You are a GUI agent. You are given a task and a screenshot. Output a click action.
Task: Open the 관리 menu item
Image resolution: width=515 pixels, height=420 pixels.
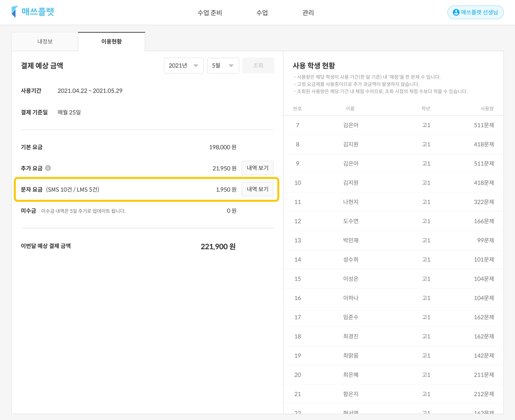click(308, 13)
